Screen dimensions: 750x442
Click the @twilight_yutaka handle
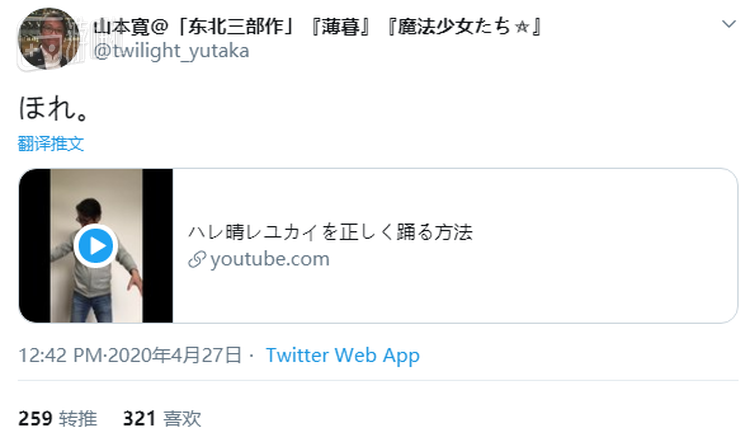pyautogui.click(x=171, y=51)
